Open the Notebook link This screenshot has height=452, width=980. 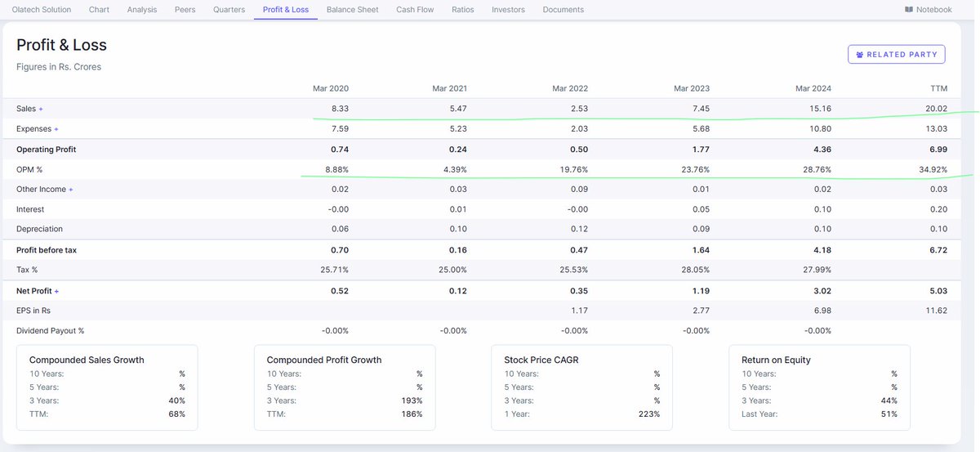(x=929, y=10)
